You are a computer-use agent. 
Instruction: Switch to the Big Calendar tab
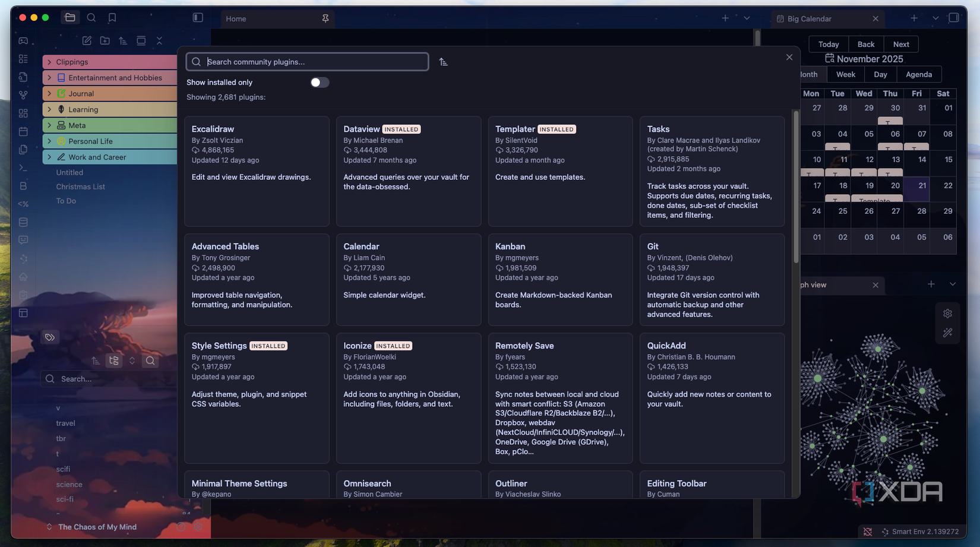(x=827, y=18)
